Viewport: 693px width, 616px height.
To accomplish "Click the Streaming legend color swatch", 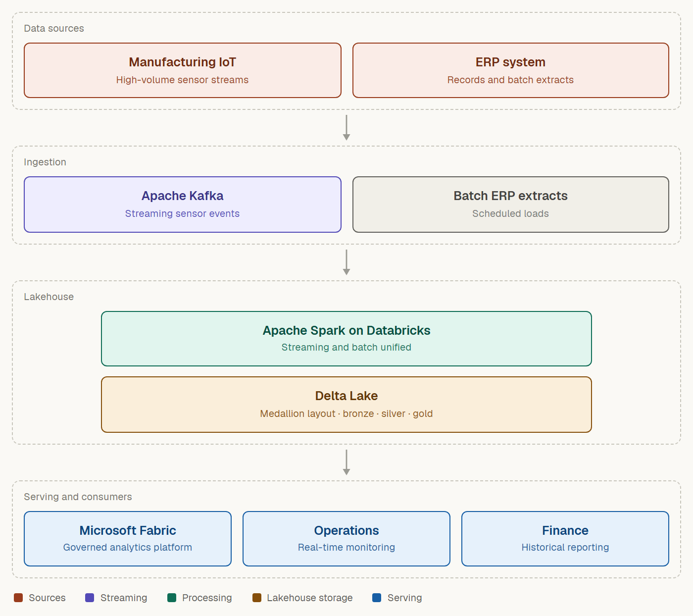I will [90, 598].
